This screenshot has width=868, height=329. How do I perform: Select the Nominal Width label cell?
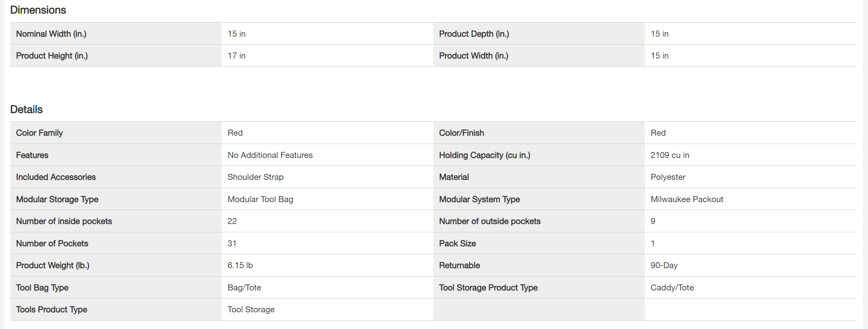pos(51,34)
